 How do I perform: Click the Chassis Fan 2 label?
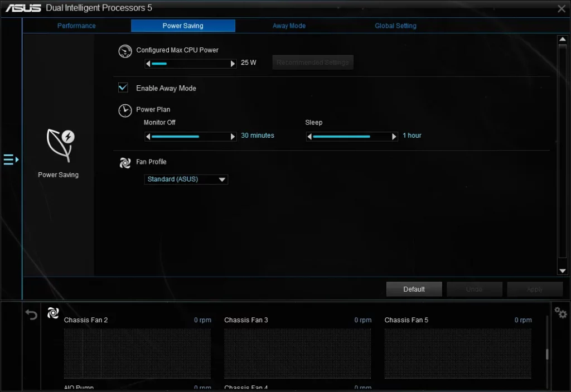coord(86,320)
